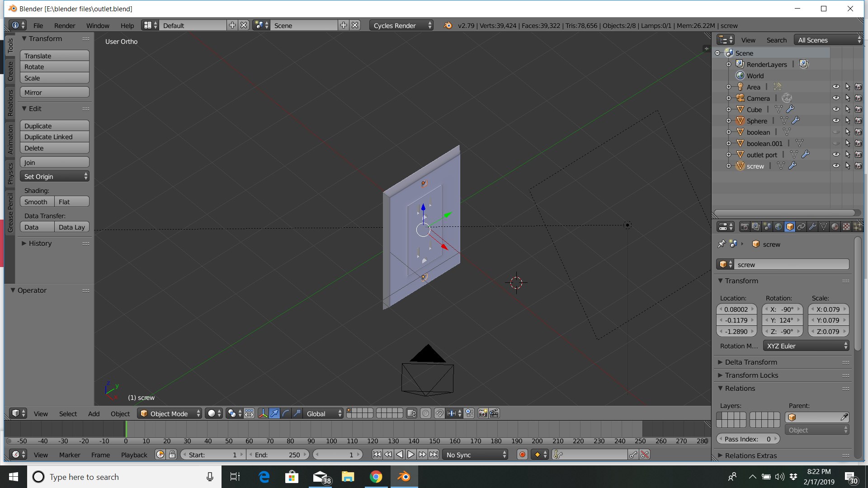The image size is (868, 488).
Task: Click the Join button
Action: pyautogui.click(x=55, y=163)
